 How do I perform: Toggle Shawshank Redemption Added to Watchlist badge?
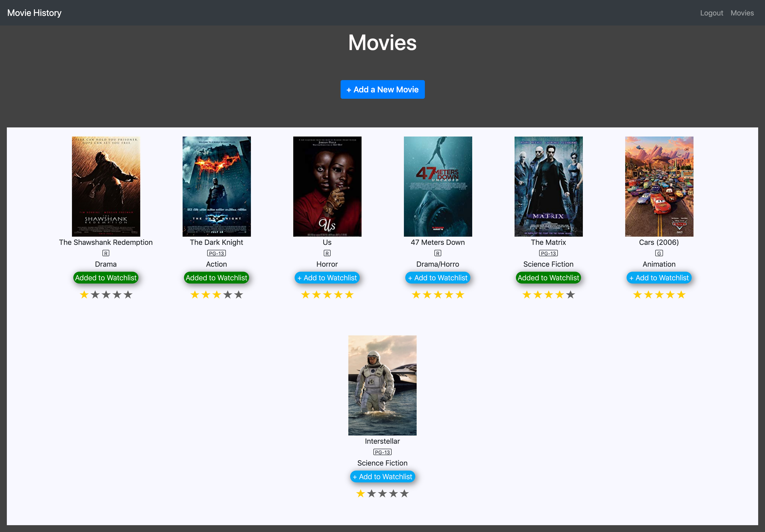tap(106, 278)
